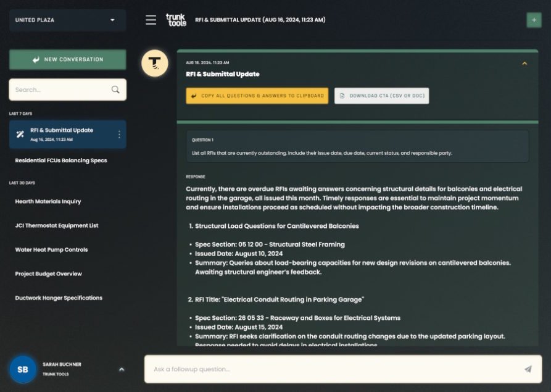Open Residential FCUs Balancing Specs conversation
This screenshot has width=551, height=392.
(x=61, y=161)
